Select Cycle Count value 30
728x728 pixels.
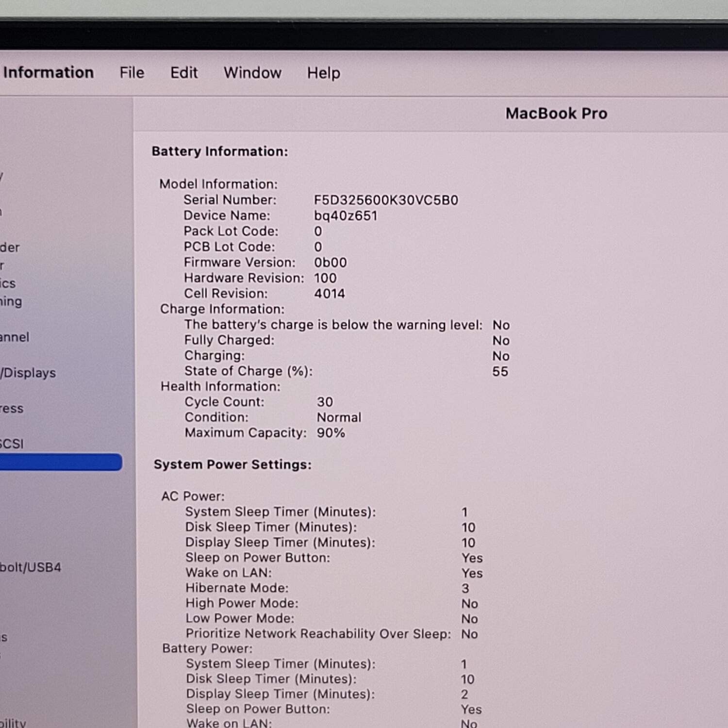(x=325, y=402)
